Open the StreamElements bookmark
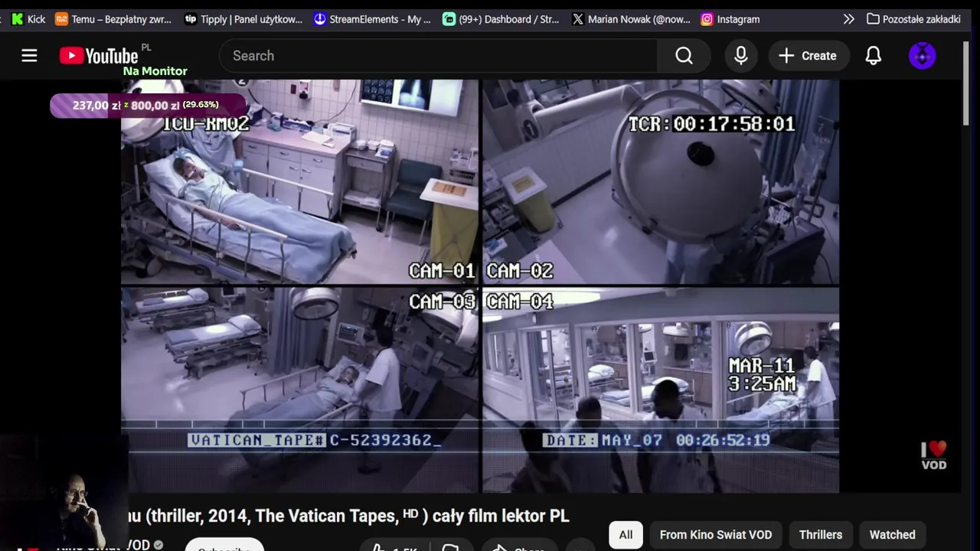 pos(372,19)
